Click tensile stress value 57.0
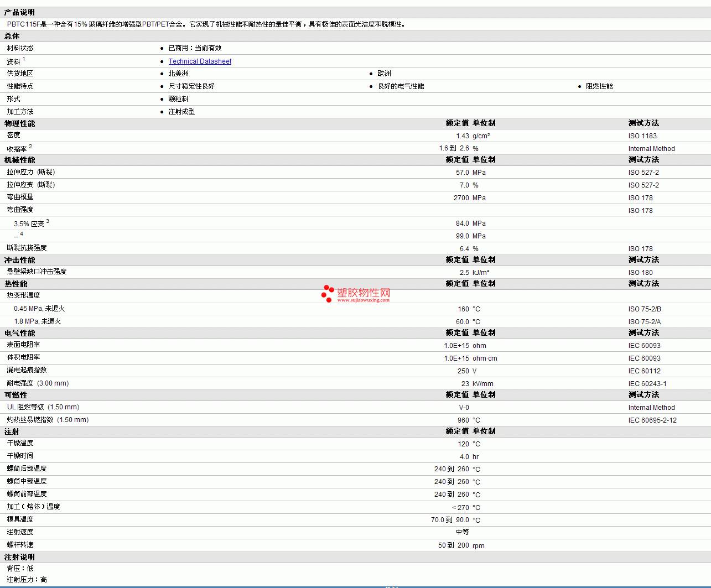This screenshot has width=711, height=588. click(x=463, y=173)
